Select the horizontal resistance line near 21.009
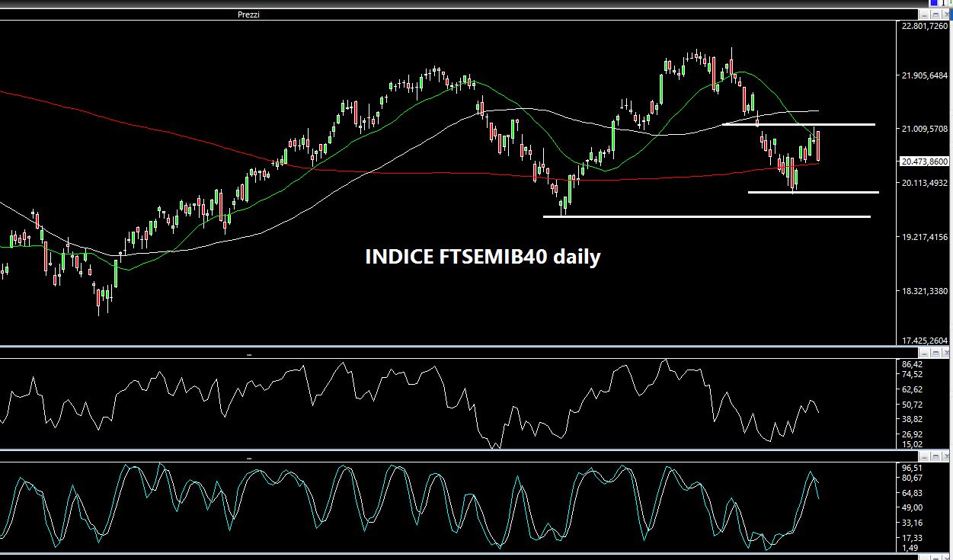The height and width of the screenshot is (560, 953). [798, 123]
